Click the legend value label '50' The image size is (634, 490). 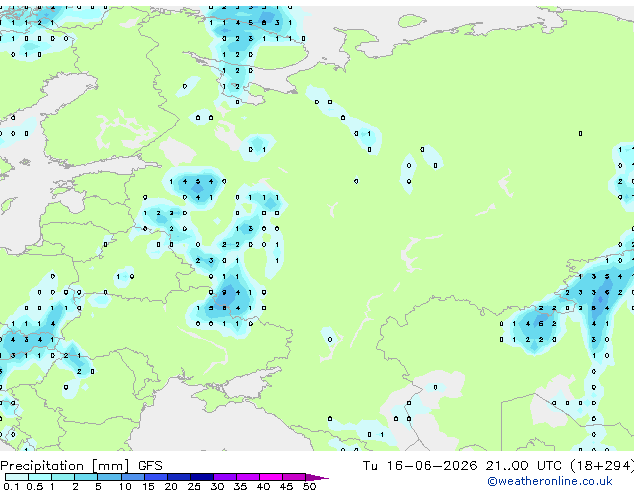309,486
